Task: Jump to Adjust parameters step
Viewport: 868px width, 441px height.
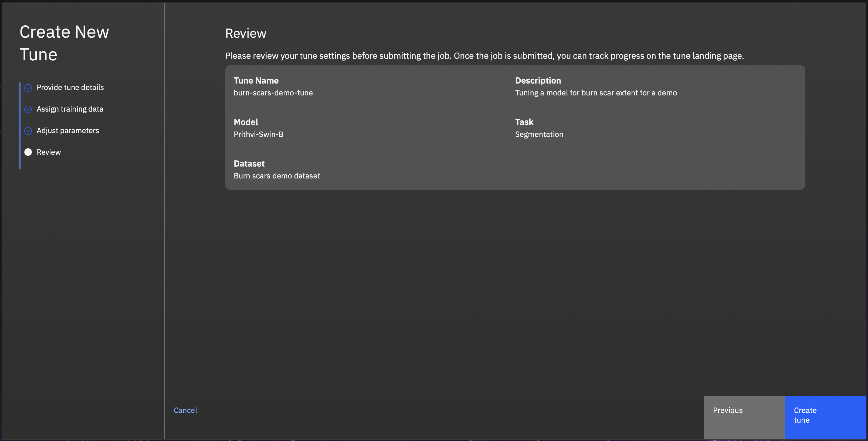Action: (68, 131)
